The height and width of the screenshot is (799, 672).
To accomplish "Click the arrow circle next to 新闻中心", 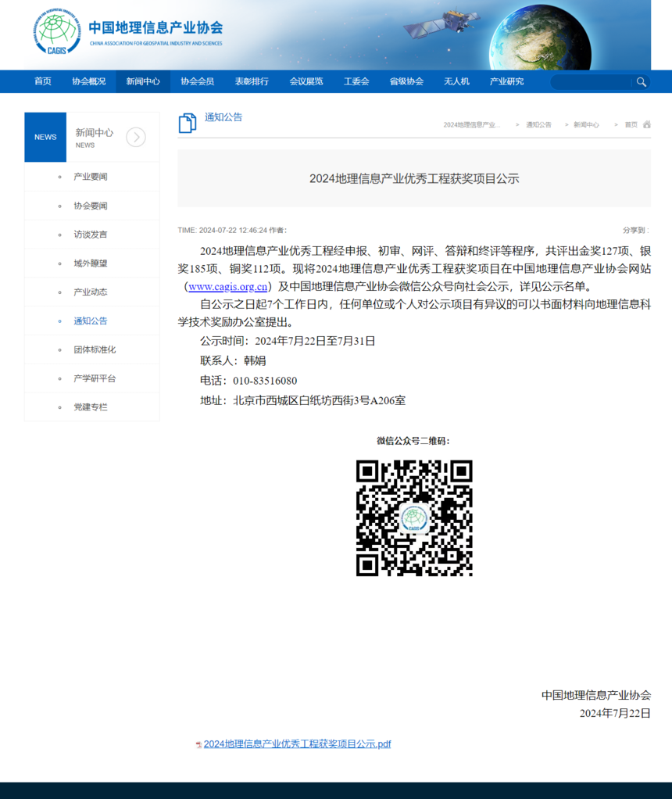I will coord(136,137).
